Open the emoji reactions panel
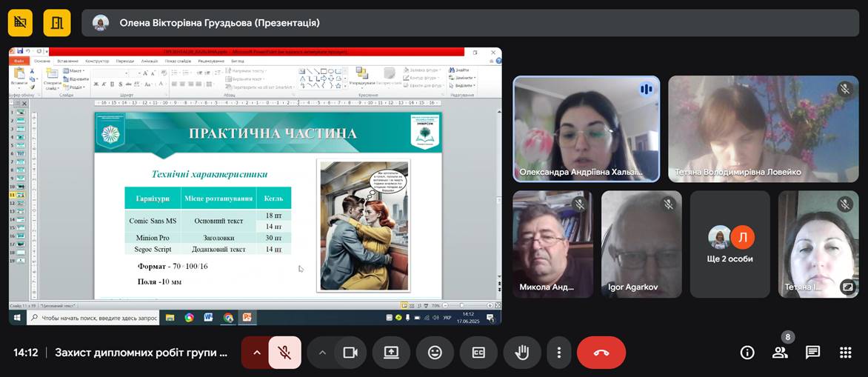This screenshot has height=377, width=868. [x=435, y=353]
